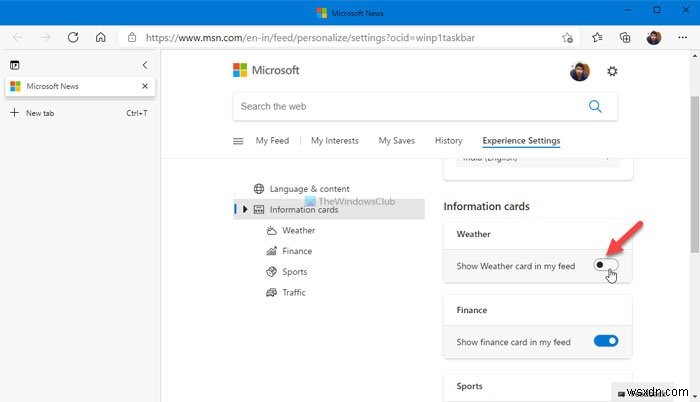The height and width of the screenshot is (402, 700).
Task: Collapse the Information cards tree arrow
Action: pyautogui.click(x=245, y=209)
